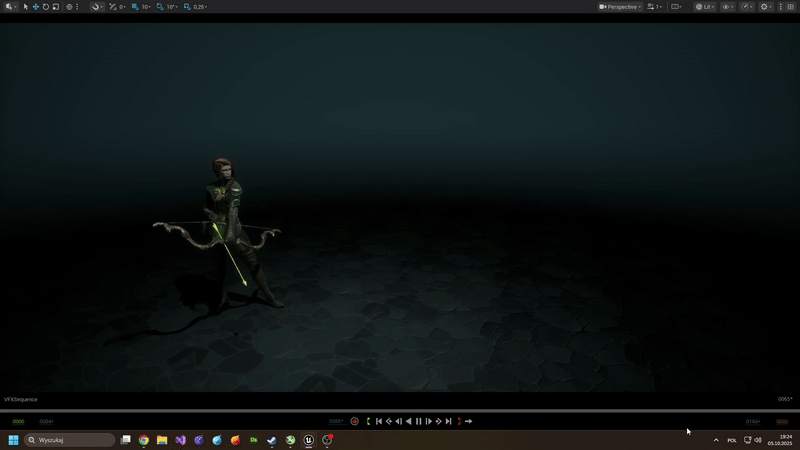Select the translate (move) gizmo tool
800x450 pixels.
(x=36, y=7)
